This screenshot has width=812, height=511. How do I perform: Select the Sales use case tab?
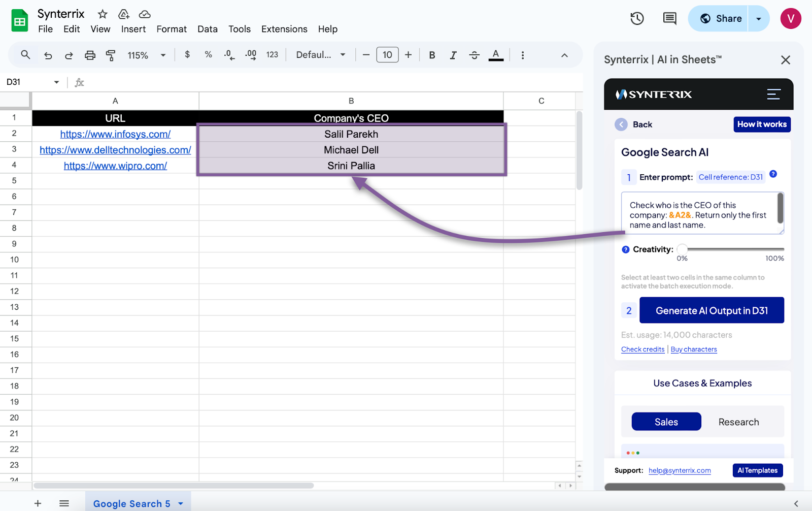click(666, 422)
